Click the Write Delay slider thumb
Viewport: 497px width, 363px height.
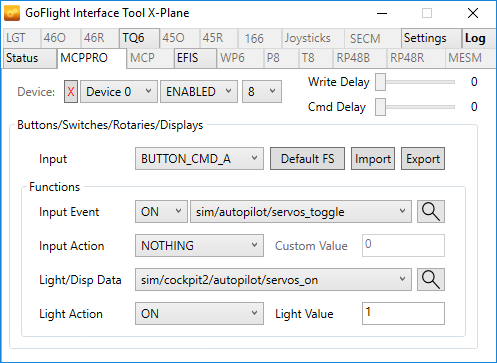click(380, 82)
